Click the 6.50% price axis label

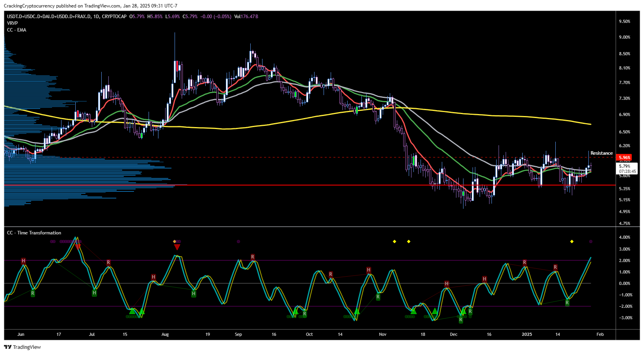tap(625, 132)
